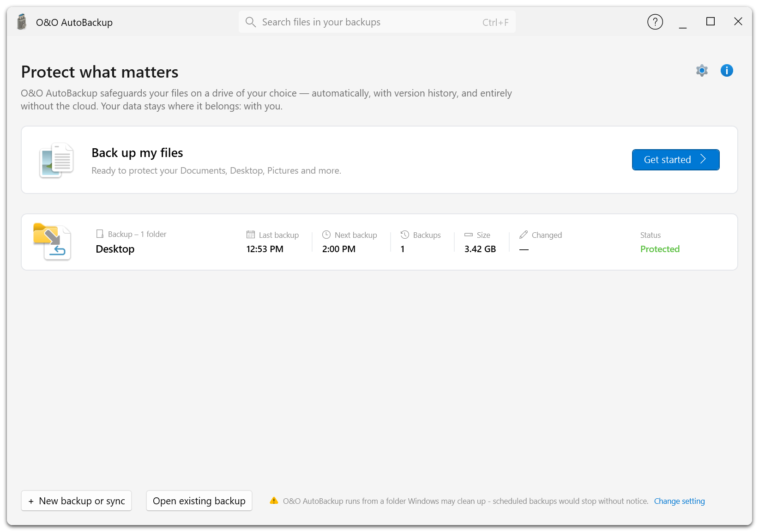Click the 3.42 GB size value
This screenshot has height=532, width=759.
[480, 249]
